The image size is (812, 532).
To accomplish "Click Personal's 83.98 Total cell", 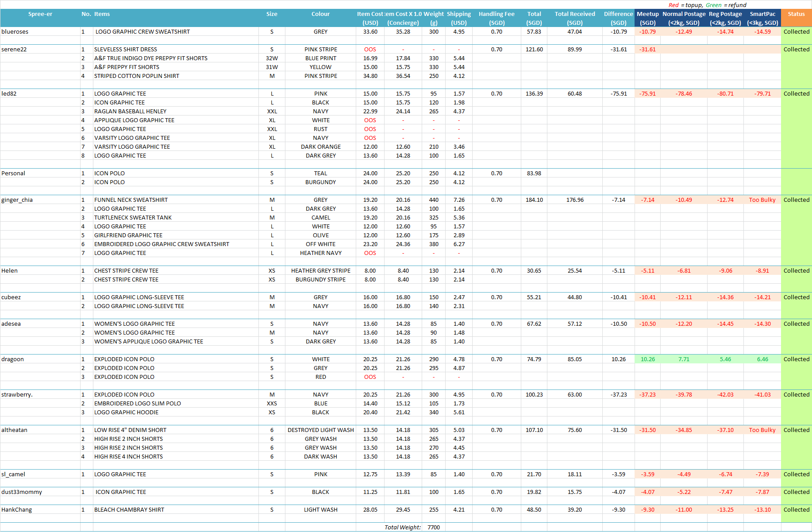I will [534, 173].
